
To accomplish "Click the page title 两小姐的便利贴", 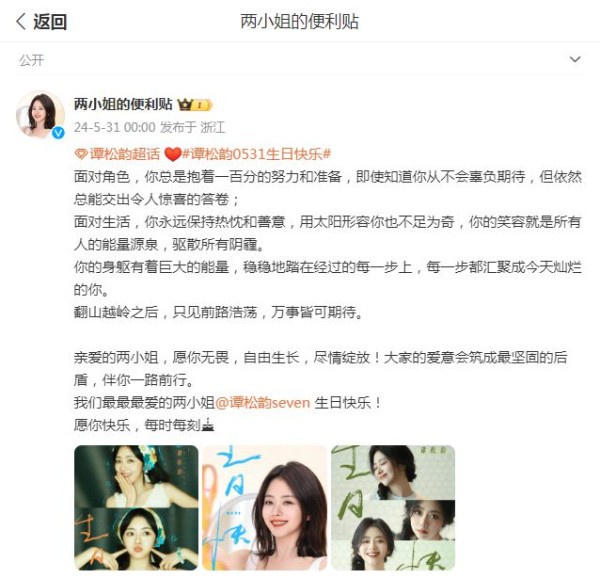I will 300,21.
